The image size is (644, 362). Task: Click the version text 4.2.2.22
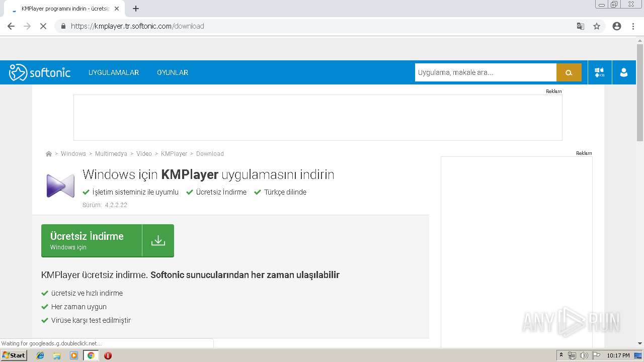point(116,205)
